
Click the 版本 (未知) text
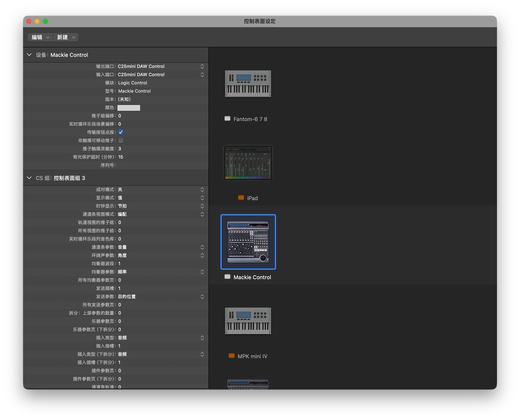point(124,99)
